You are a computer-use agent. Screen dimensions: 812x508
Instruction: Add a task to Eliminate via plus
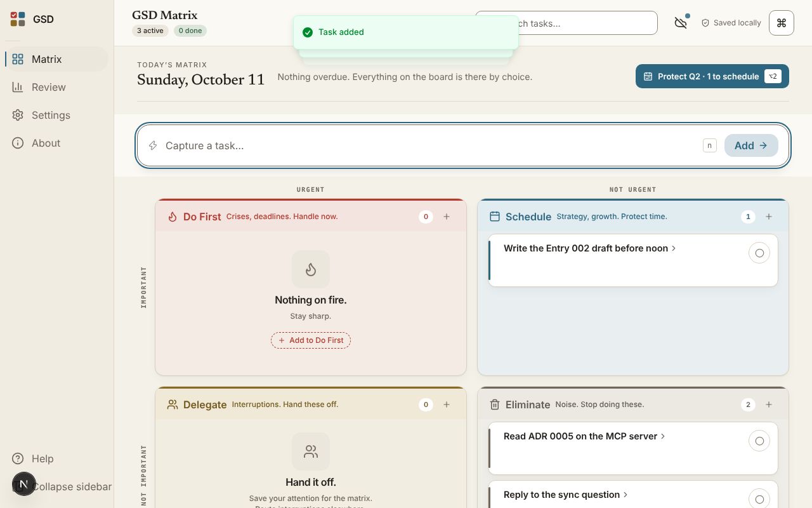click(769, 404)
